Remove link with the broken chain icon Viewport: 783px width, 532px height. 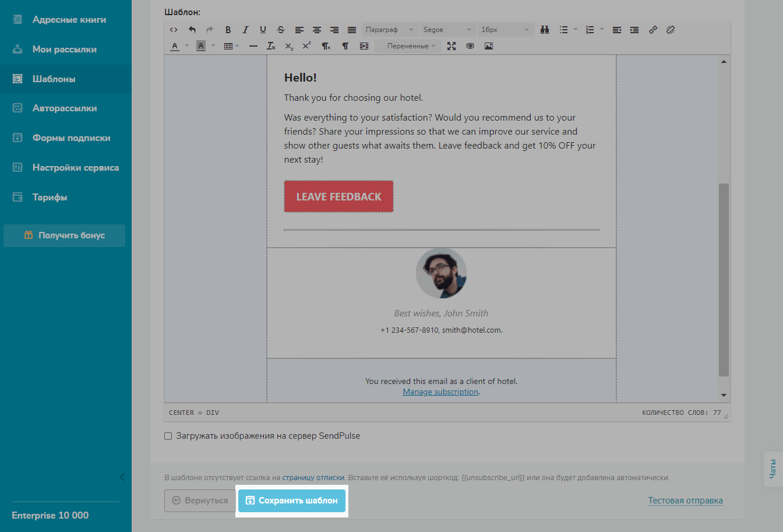point(671,30)
